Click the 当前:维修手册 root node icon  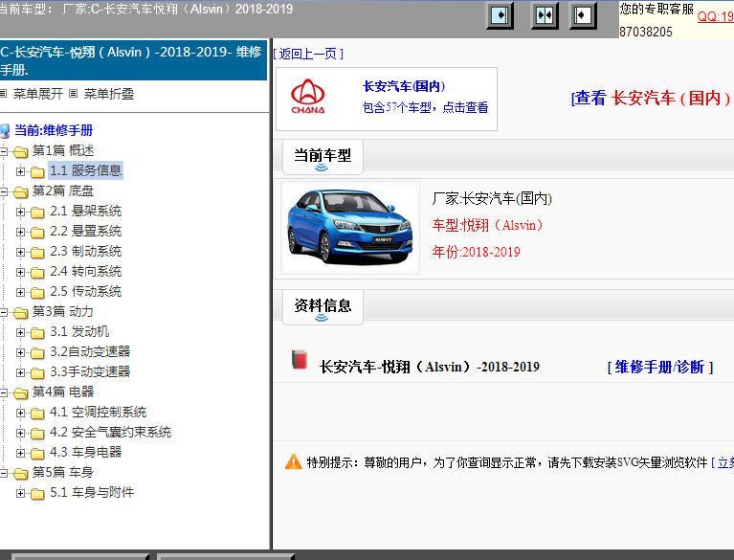(x=5, y=131)
